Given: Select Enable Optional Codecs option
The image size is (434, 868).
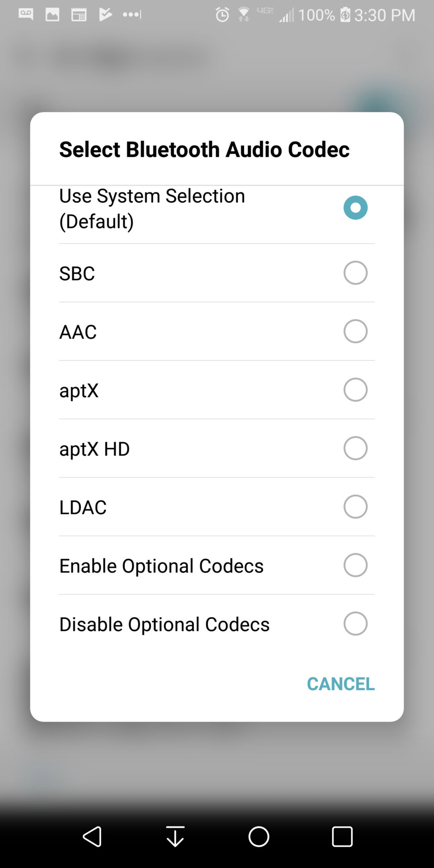Looking at the screenshot, I should (x=355, y=565).
